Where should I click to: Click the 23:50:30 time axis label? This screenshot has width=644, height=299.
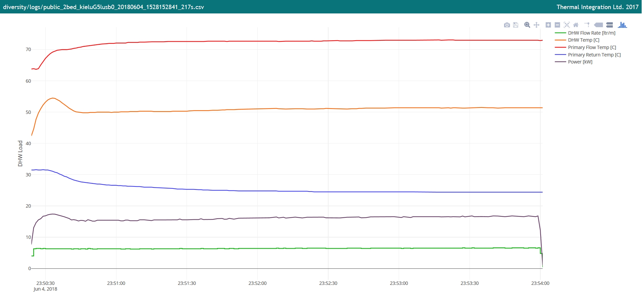45,283
